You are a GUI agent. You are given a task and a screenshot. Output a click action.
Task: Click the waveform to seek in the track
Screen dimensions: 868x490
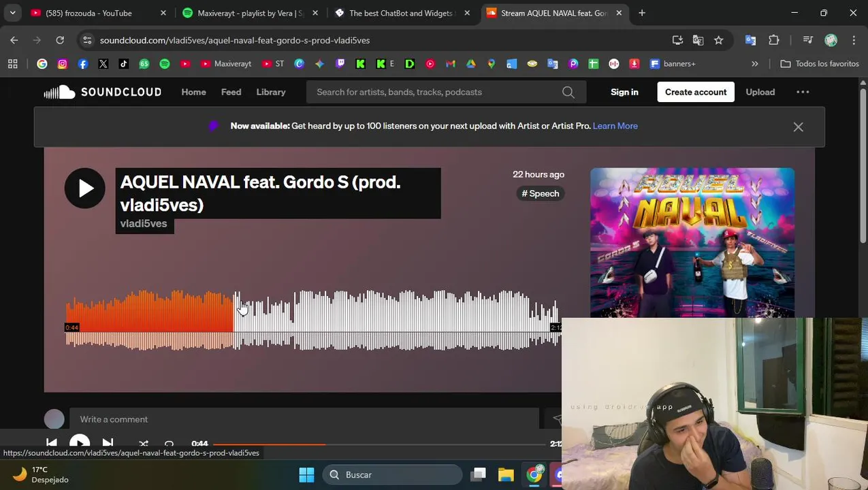pyautogui.click(x=312, y=320)
